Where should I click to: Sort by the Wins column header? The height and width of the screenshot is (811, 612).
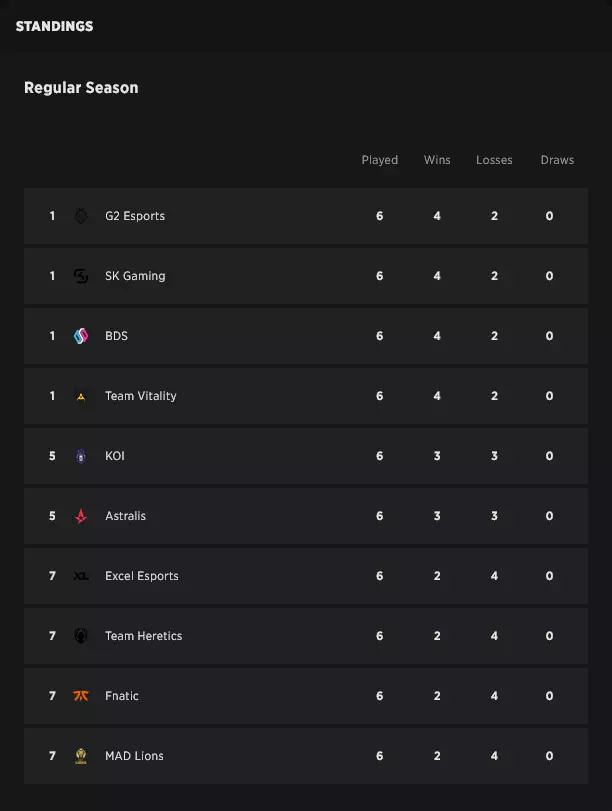437,160
